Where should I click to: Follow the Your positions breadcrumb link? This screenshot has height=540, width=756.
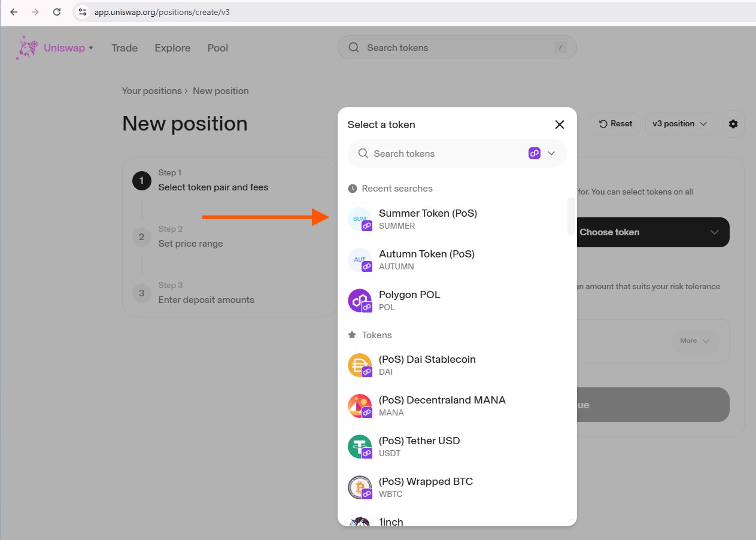(x=151, y=91)
